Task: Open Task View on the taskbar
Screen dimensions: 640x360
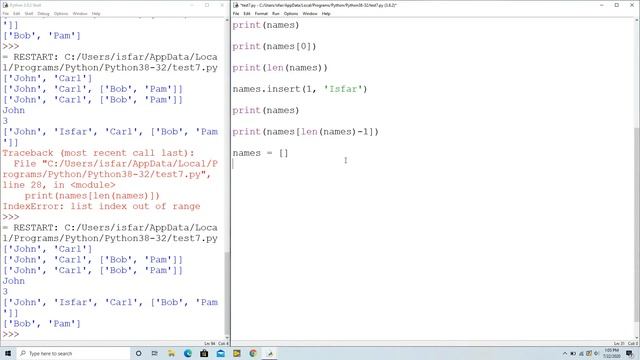Action: 155,353
